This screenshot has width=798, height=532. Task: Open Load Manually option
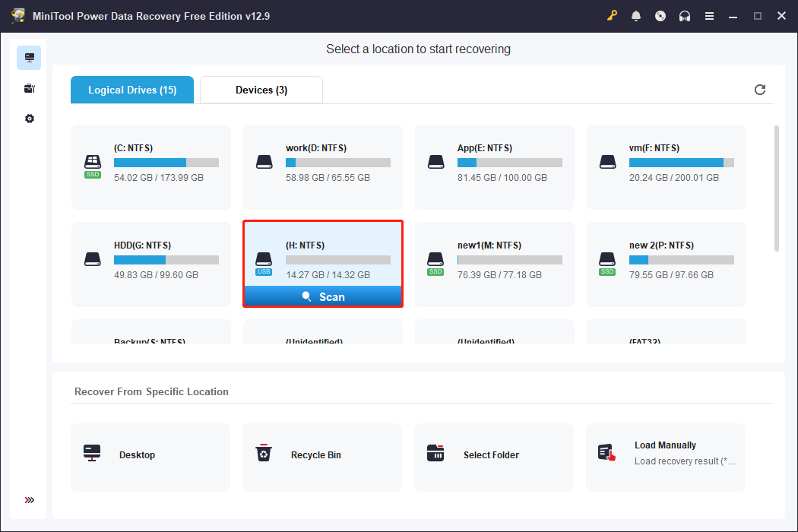666,458
